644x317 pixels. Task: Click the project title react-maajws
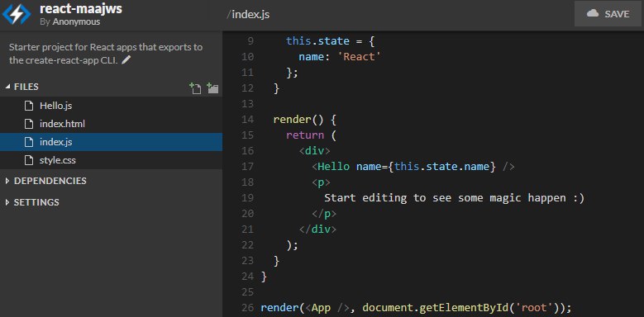point(80,8)
